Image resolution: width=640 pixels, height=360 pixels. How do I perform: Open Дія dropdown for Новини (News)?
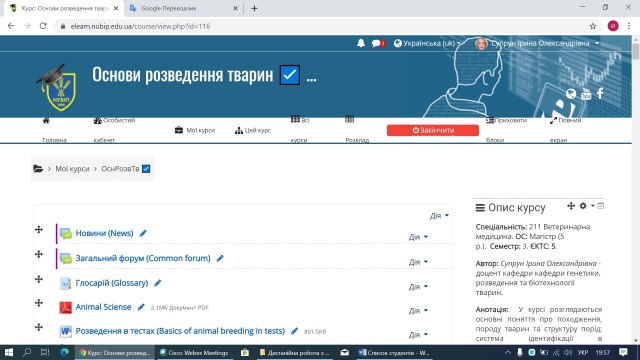click(x=418, y=237)
